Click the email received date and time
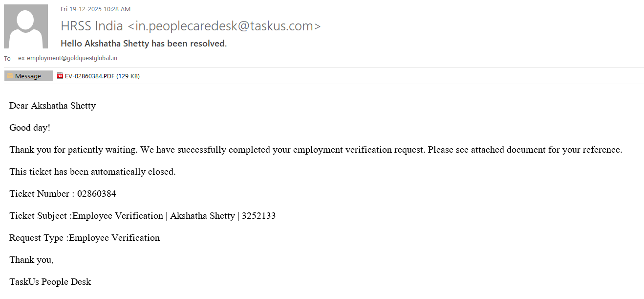Image resolution: width=644 pixels, height=299 pixels. (95, 9)
